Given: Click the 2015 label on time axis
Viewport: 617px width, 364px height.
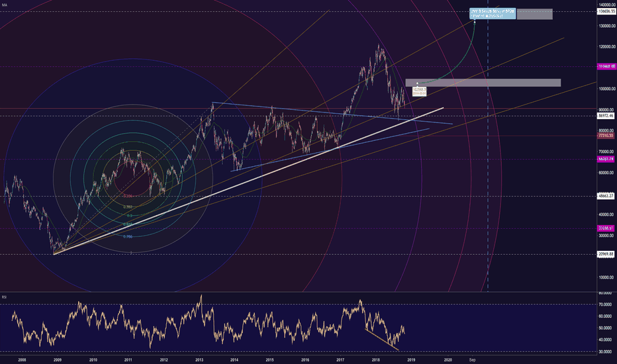Looking at the screenshot, I should [269, 359].
